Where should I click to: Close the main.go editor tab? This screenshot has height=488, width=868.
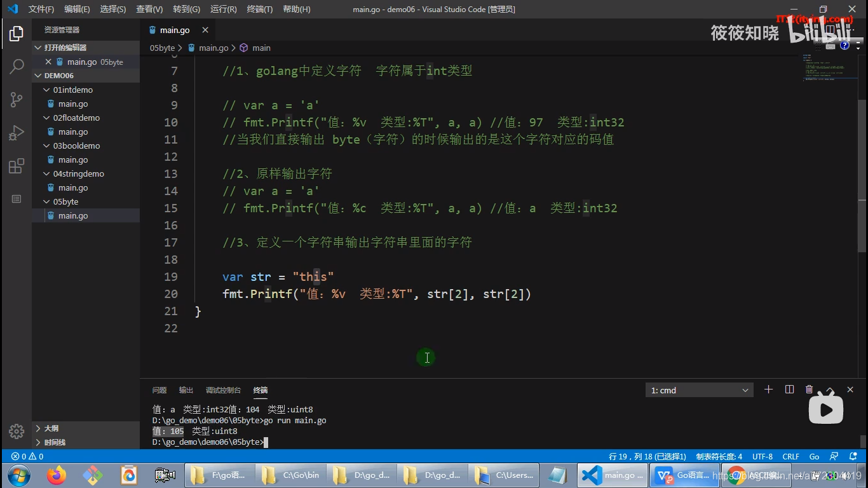[205, 30]
